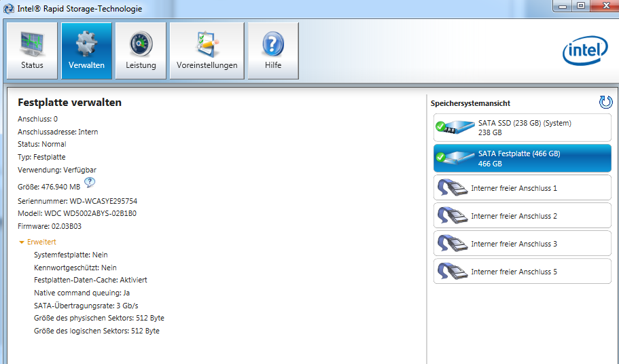Click the Hilfe question mark icon
The height and width of the screenshot is (364, 619).
tap(273, 43)
